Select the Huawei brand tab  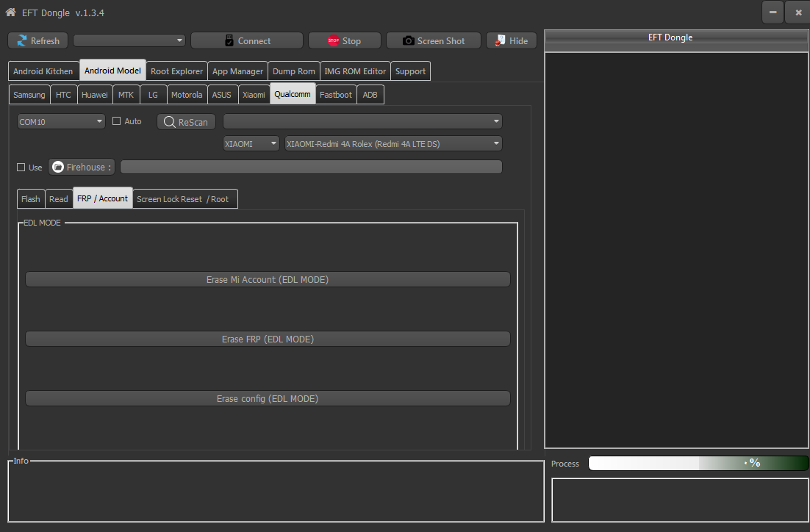[95, 95]
